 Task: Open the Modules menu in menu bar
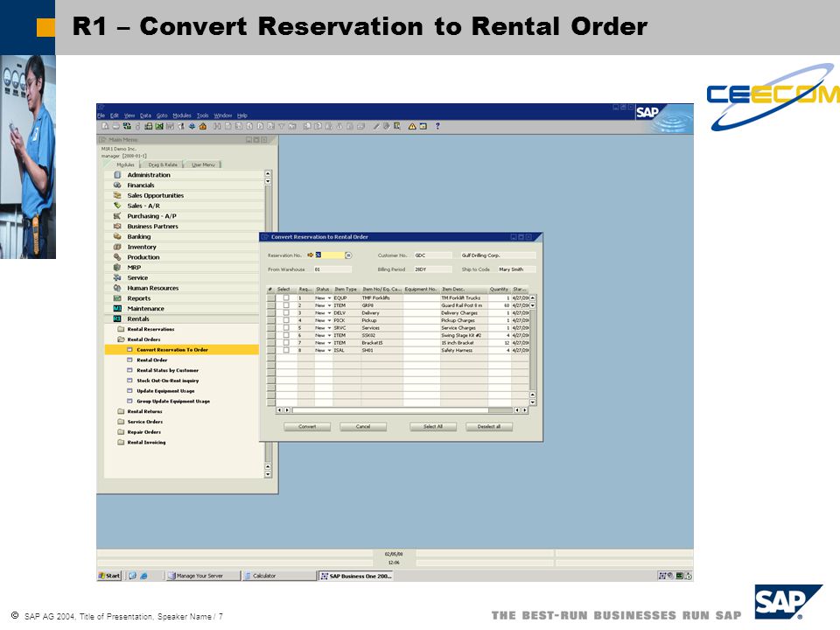(x=182, y=115)
